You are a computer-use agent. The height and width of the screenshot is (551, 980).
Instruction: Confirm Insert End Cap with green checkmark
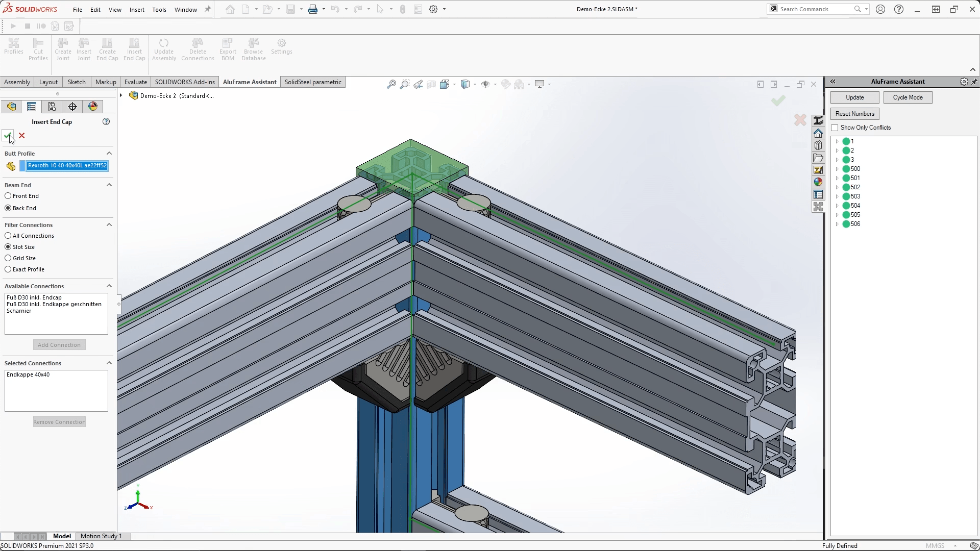[x=8, y=135]
